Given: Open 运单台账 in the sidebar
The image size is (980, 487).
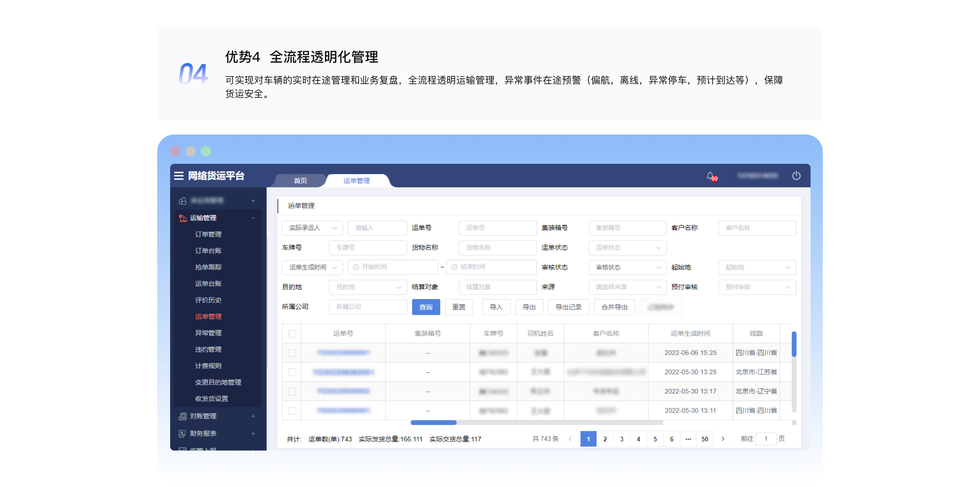Looking at the screenshot, I should 208,283.
